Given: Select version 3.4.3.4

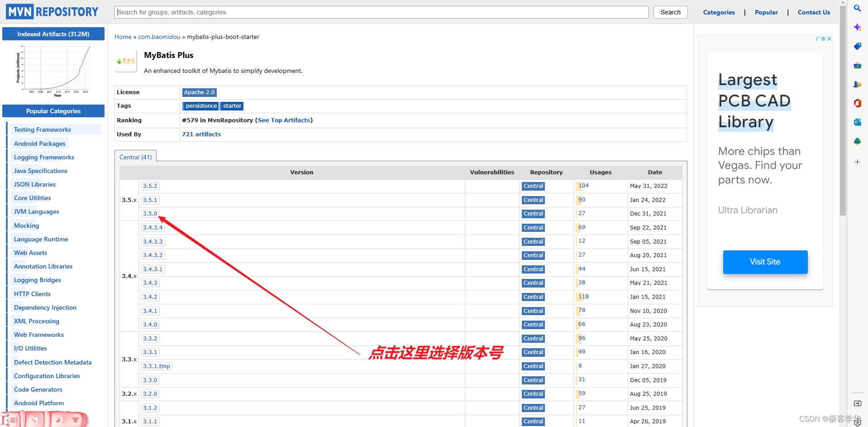Looking at the screenshot, I should [153, 227].
